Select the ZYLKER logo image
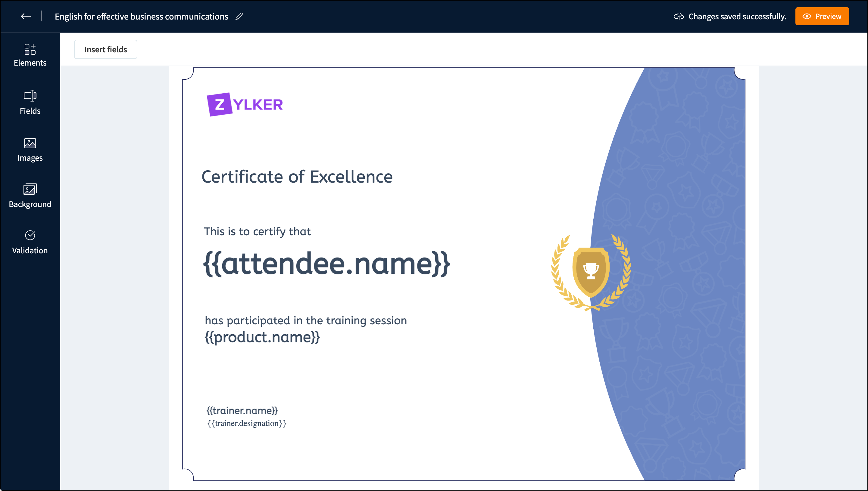Image resolution: width=868 pixels, height=491 pixels. (245, 104)
